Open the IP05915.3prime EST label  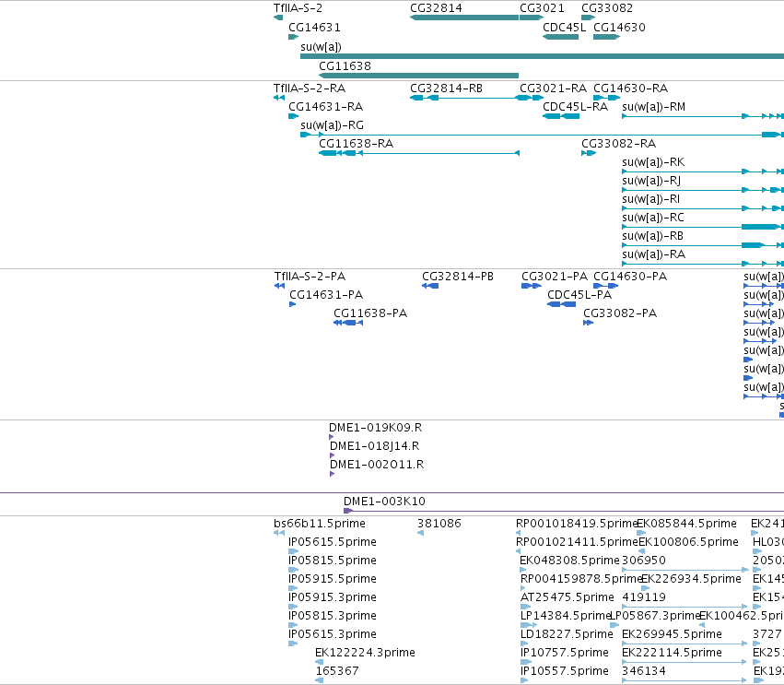tap(333, 598)
